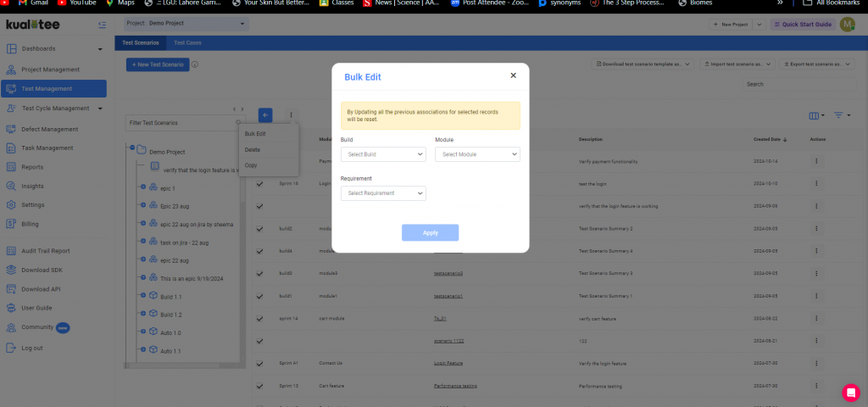The image size is (868, 407).
Task: Click the blue back arrow button
Action: tap(265, 115)
